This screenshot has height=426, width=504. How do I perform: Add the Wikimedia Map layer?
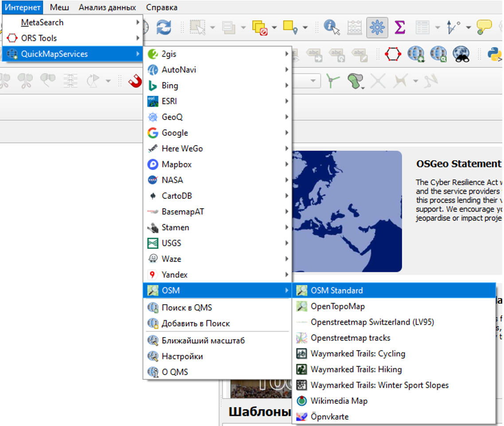tap(339, 401)
